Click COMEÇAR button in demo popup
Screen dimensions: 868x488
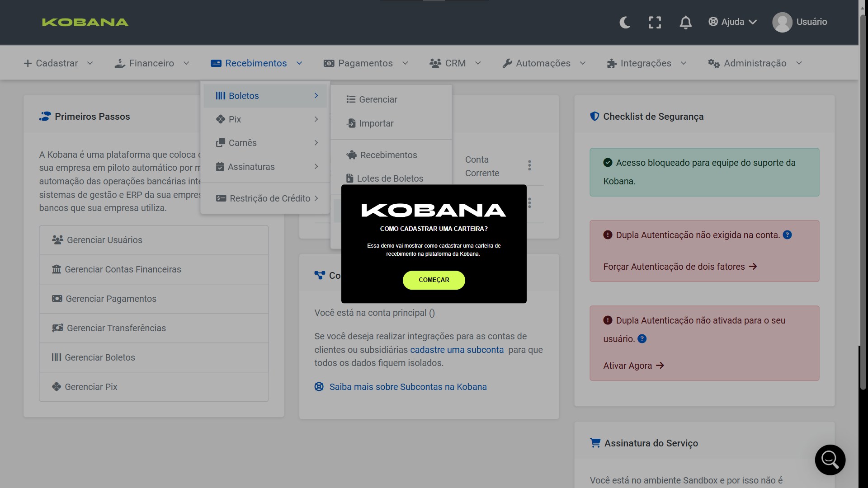pos(434,280)
